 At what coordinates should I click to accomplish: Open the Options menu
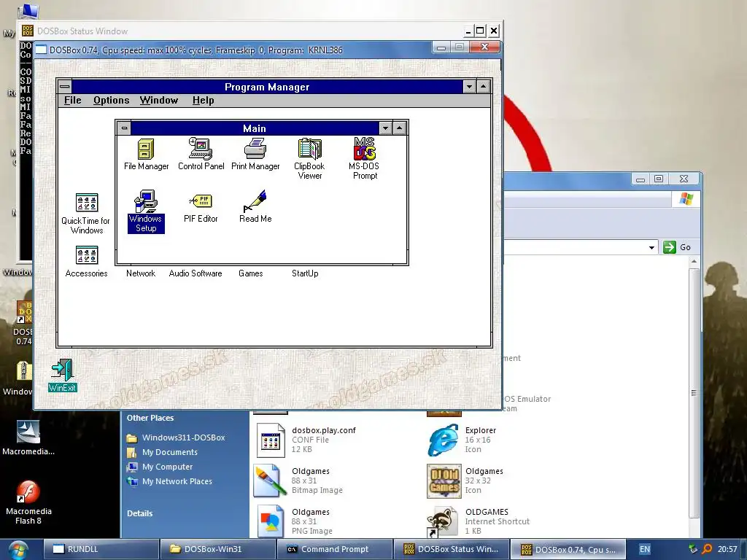coord(112,100)
